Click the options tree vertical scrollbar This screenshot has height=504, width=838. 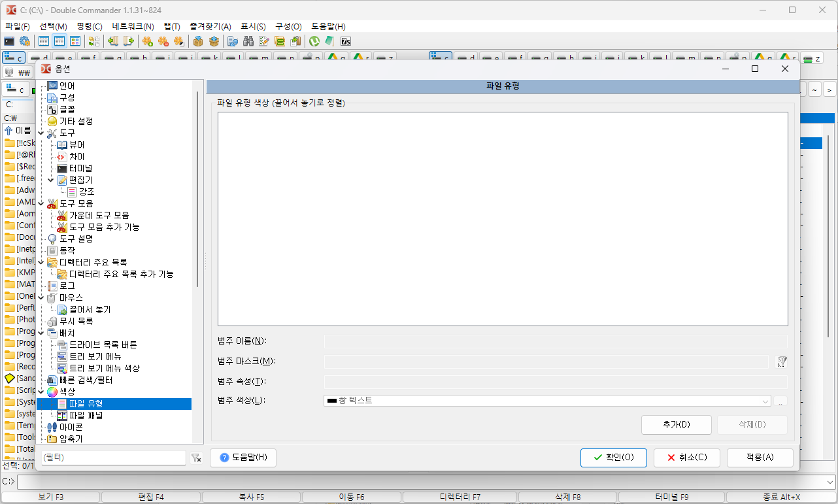pos(197,190)
